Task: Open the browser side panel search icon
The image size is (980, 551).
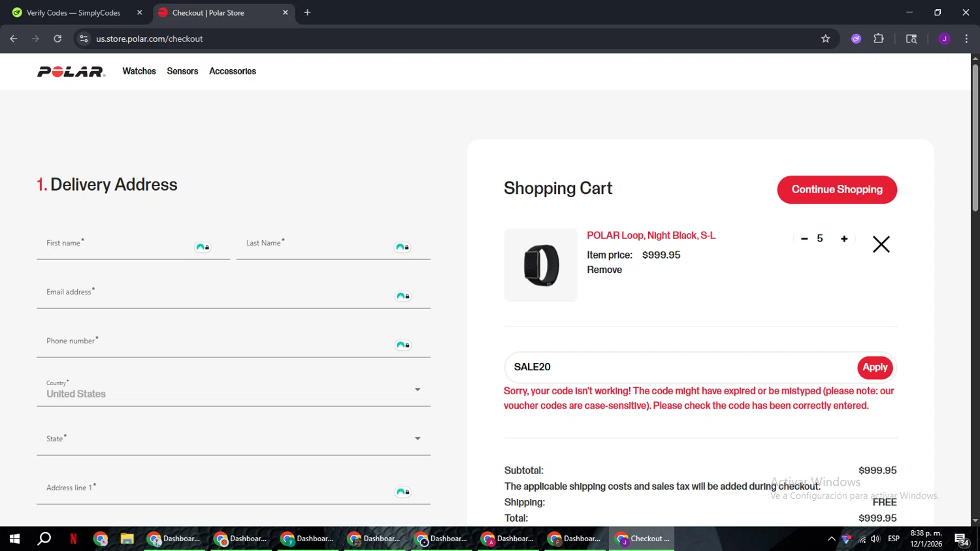Action: pos(911,39)
